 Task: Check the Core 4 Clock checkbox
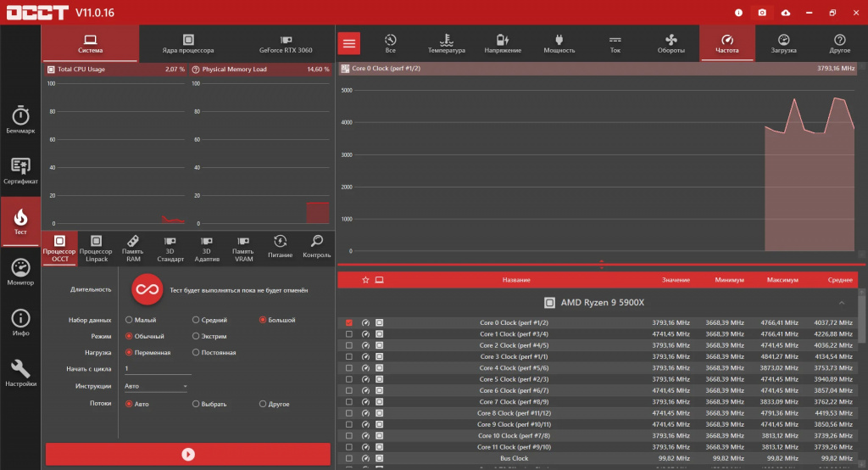pyautogui.click(x=348, y=368)
